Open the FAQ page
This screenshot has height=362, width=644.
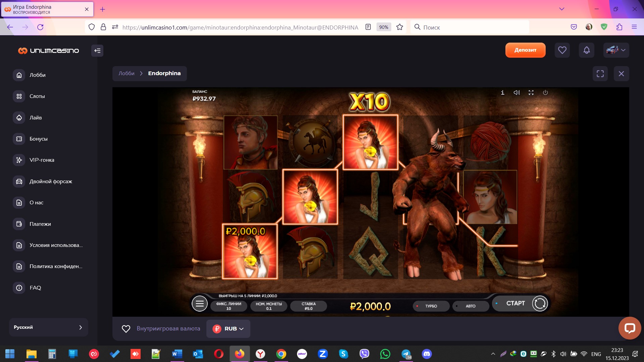pos(35,288)
